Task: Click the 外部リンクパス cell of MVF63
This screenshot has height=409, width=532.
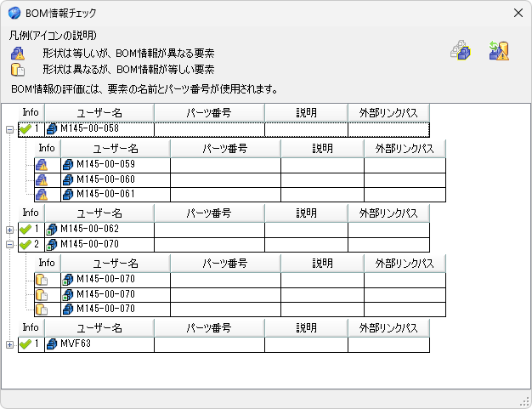Action: pos(389,344)
